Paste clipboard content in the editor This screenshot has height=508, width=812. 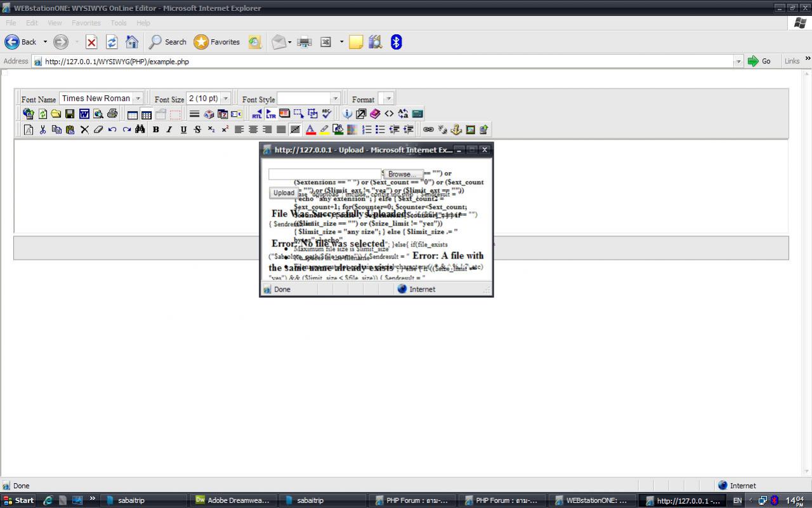(70, 130)
